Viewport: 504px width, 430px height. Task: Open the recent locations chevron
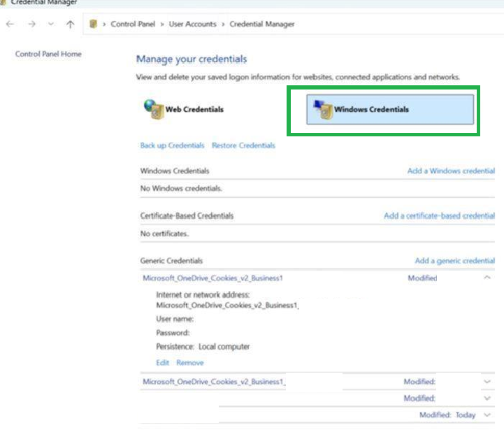pyautogui.click(x=51, y=24)
